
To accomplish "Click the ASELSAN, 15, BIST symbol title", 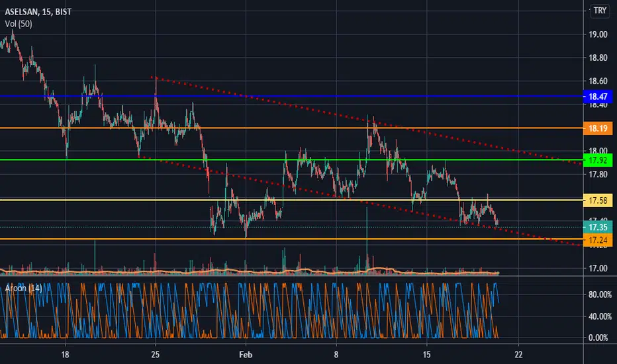I will click(38, 12).
